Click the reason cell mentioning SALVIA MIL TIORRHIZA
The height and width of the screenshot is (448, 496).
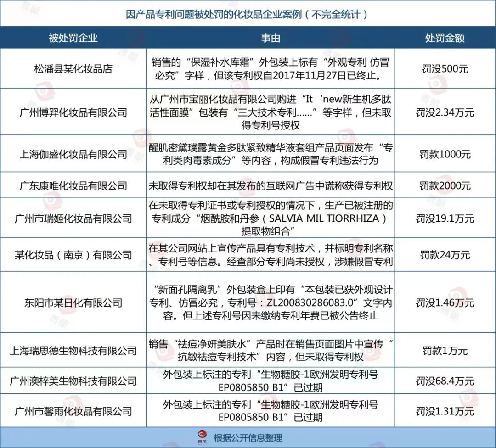pyautogui.click(x=271, y=218)
